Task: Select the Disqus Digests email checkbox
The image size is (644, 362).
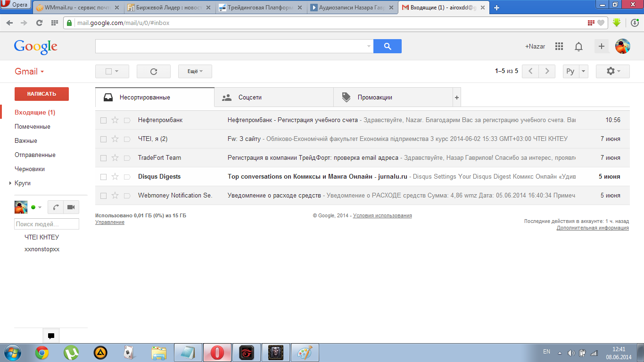Action: tap(103, 177)
